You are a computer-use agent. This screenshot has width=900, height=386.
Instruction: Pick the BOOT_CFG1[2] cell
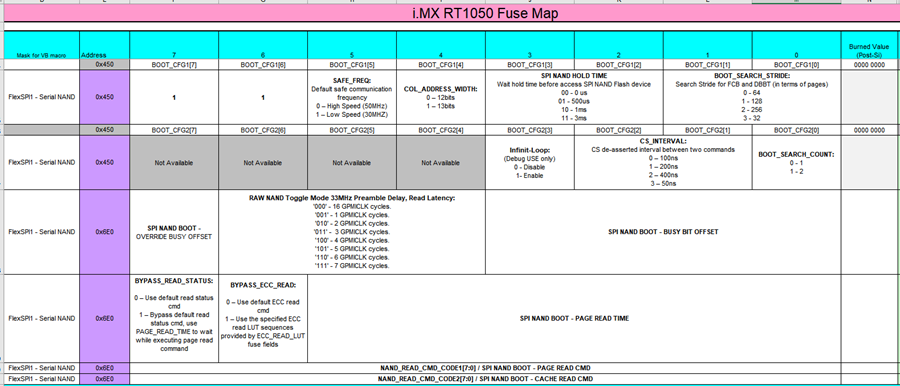(619, 65)
